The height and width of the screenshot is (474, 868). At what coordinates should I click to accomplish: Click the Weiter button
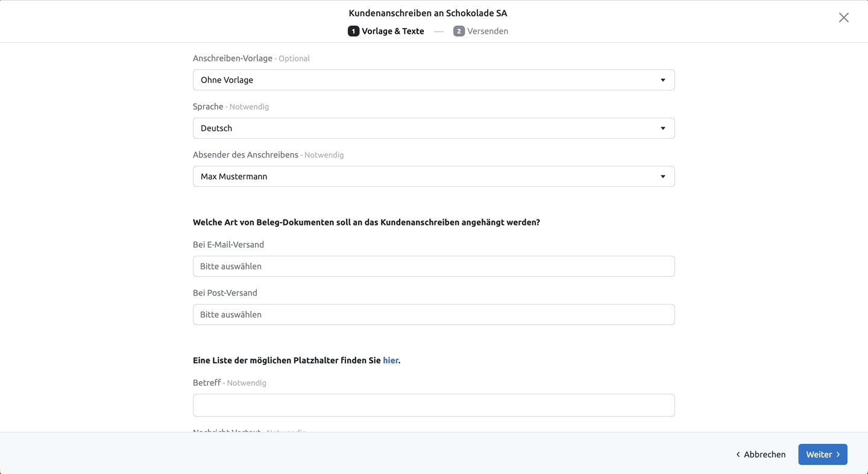823,454
